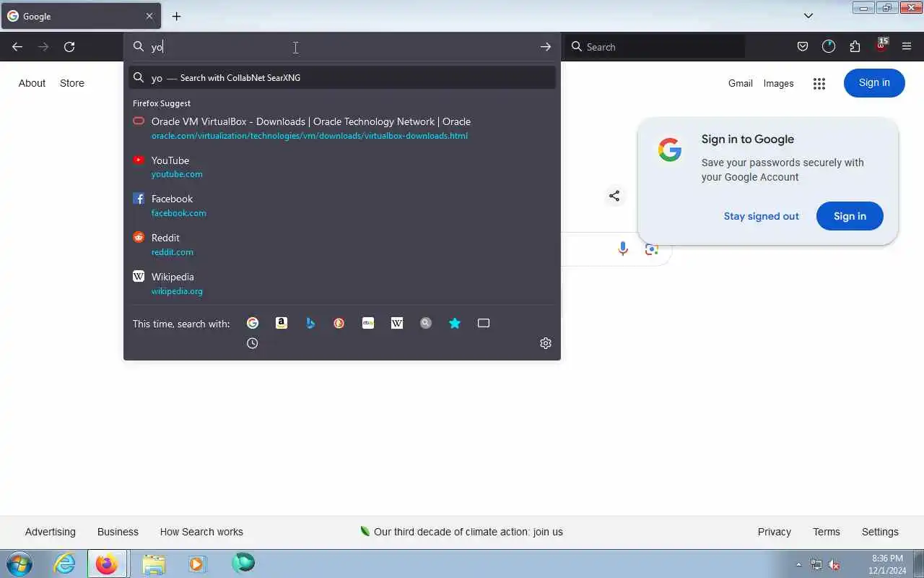Viewport: 924px width, 578px height.
Task: Click the Firefox taskbar button
Action: (107, 564)
